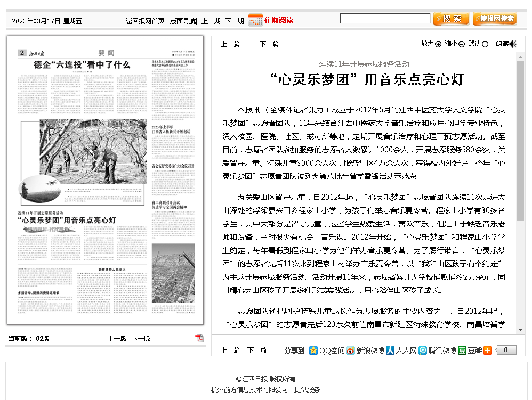Share via 腾讯微博 icon

pos(422,350)
